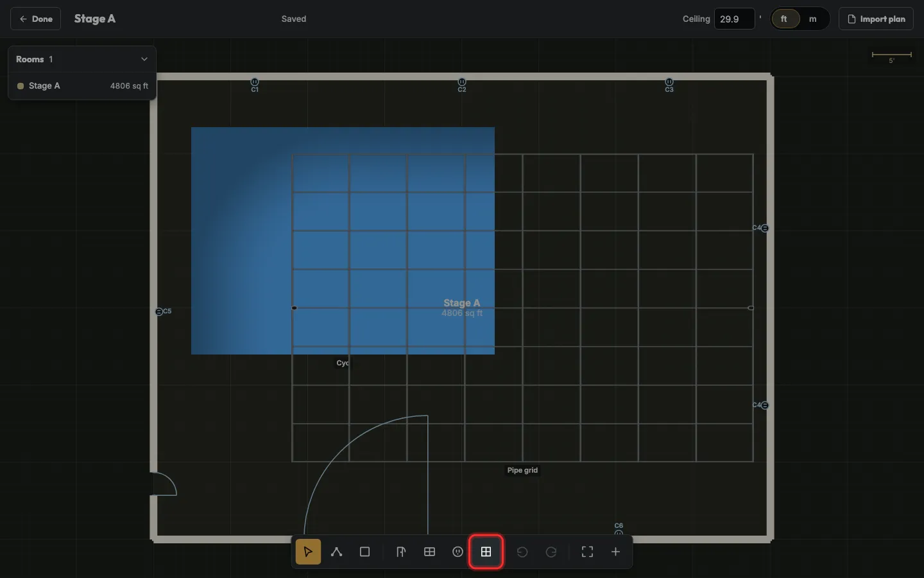Redo the last undone action
The height and width of the screenshot is (578, 924).
551,552
